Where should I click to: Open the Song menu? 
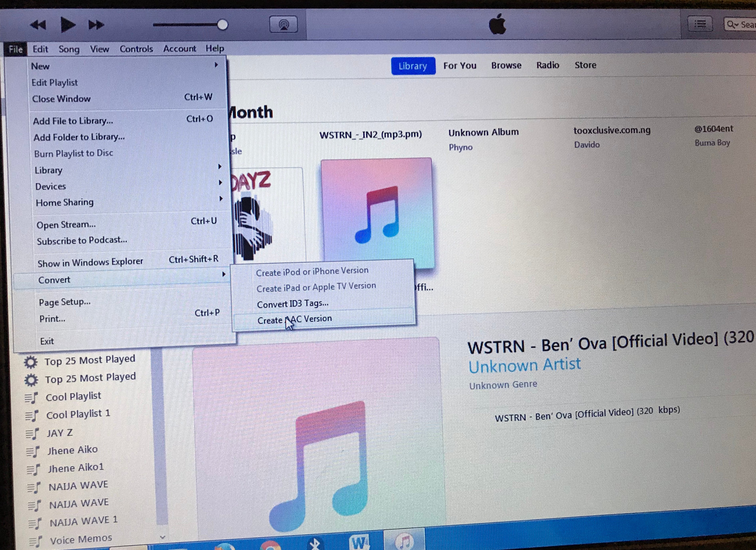tap(69, 49)
